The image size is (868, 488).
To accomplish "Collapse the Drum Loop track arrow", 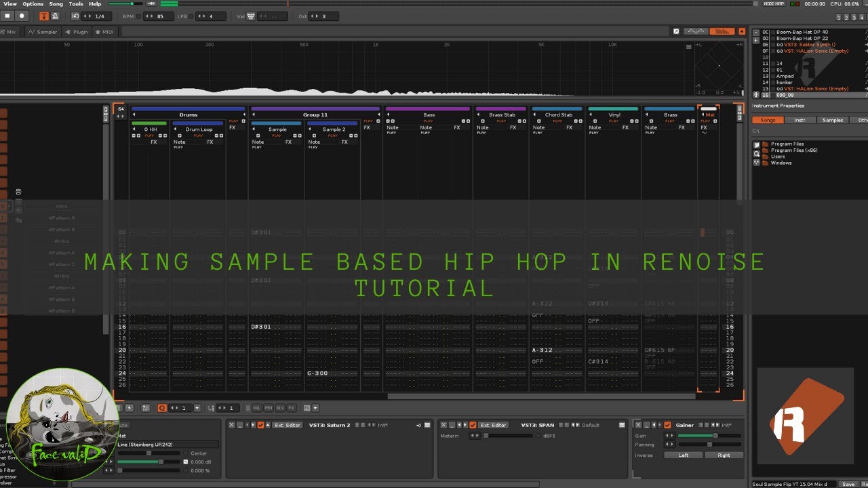I will (175, 129).
